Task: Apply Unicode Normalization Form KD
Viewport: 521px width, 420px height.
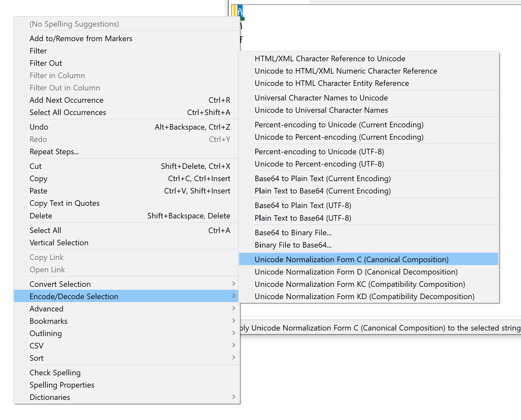Action: pyautogui.click(x=369, y=297)
